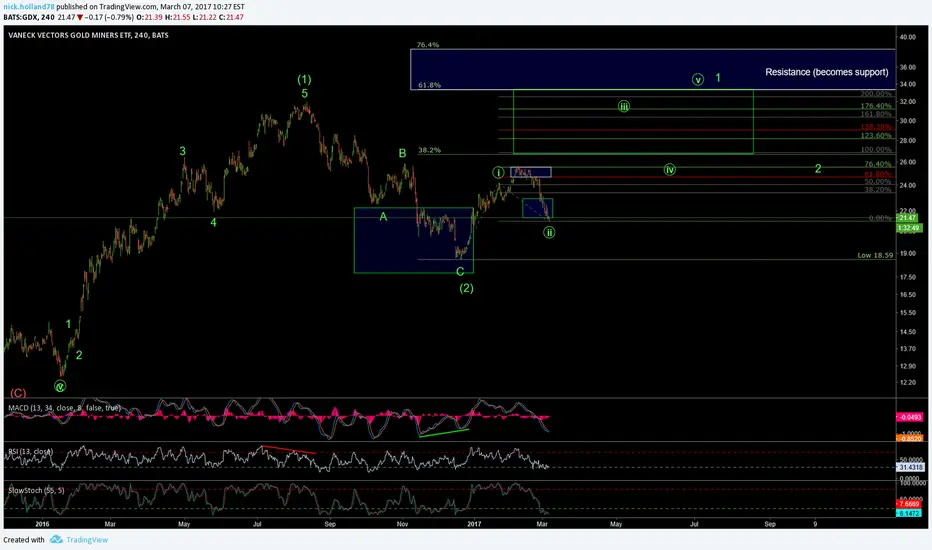Click the 31.4318 RSI value tag
The width and height of the screenshot is (932, 550).
point(911,467)
